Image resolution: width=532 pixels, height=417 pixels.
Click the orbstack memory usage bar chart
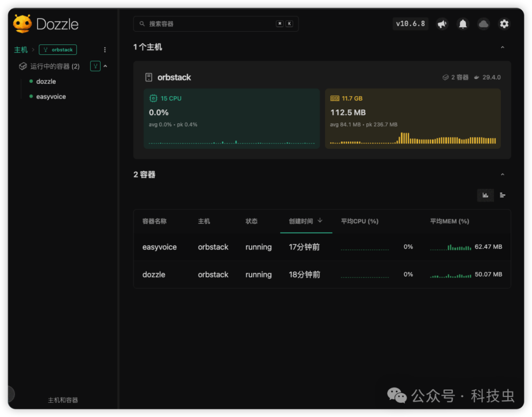coord(413,138)
